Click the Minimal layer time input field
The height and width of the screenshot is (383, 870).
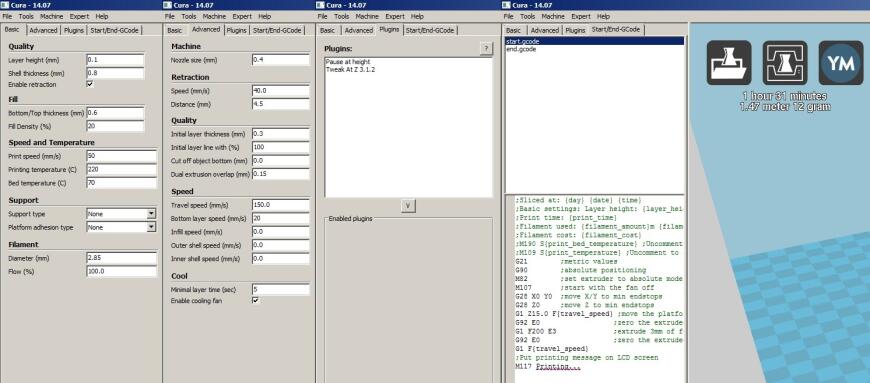click(280, 289)
